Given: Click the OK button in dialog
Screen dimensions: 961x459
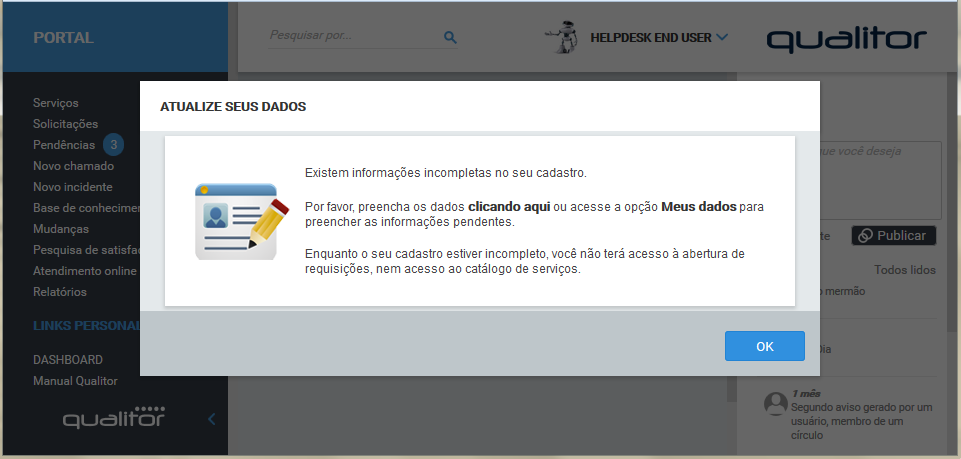Looking at the screenshot, I should coord(764,346).
